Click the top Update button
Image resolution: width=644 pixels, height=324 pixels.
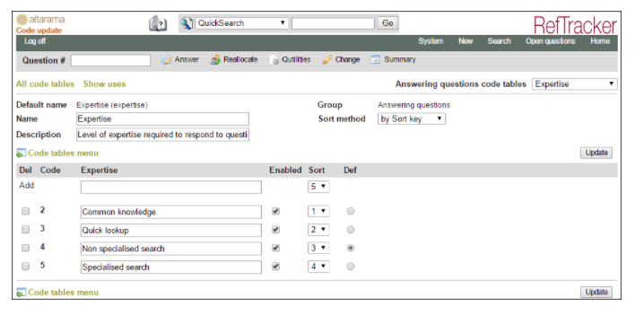[596, 153]
